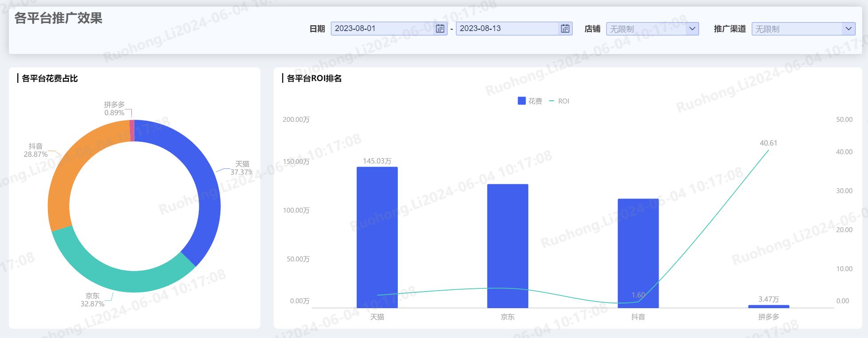Click the 40.61 ROI value label
The width and height of the screenshot is (868, 338).
click(768, 143)
